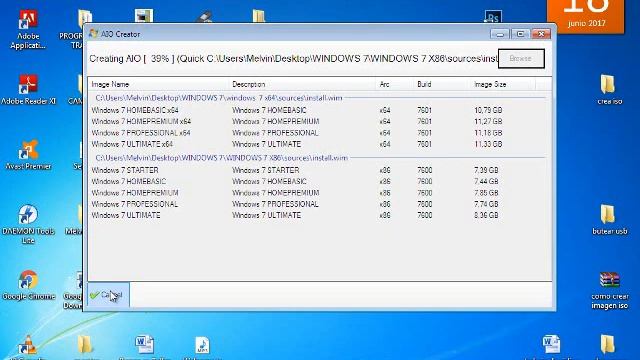The width and height of the screenshot is (640, 360).
Task: Select the como crear imagen iso archive icon
Action: click(609, 290)
